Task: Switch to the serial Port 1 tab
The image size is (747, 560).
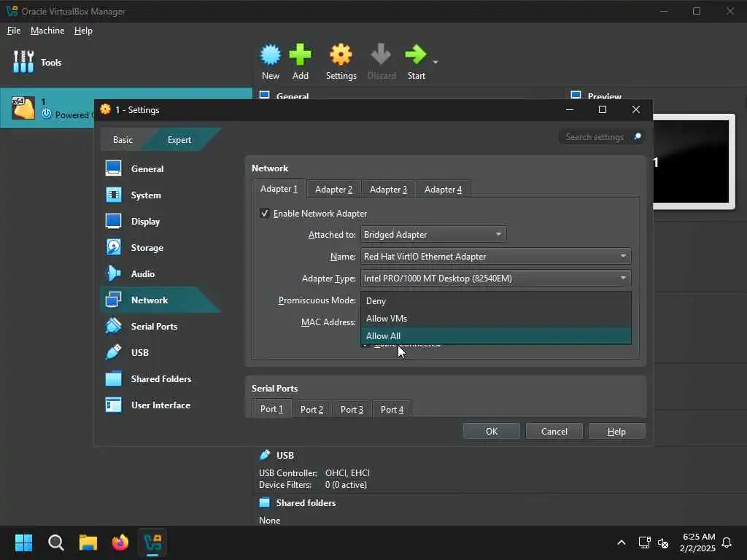Action: click(271, 409)
